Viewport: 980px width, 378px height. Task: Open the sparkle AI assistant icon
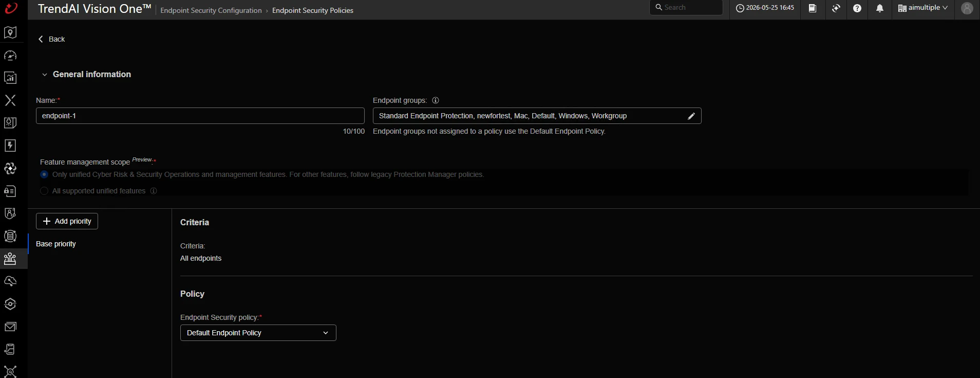click(836, 8)
